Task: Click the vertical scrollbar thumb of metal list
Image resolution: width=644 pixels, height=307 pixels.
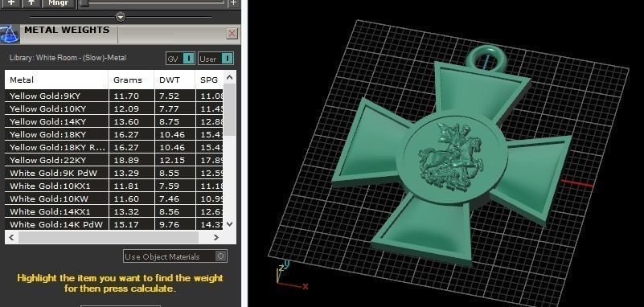Action: [x=230, y=110]
